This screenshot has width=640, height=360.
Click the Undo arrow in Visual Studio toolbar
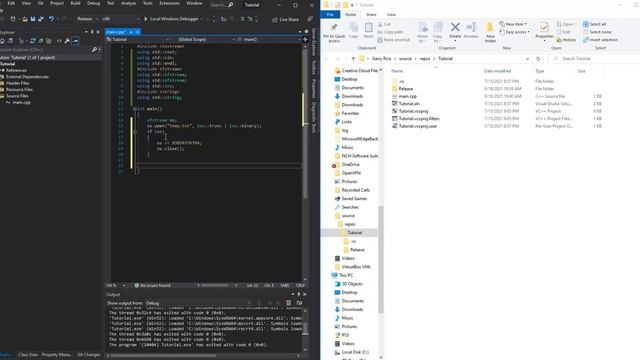click(51, 19)
